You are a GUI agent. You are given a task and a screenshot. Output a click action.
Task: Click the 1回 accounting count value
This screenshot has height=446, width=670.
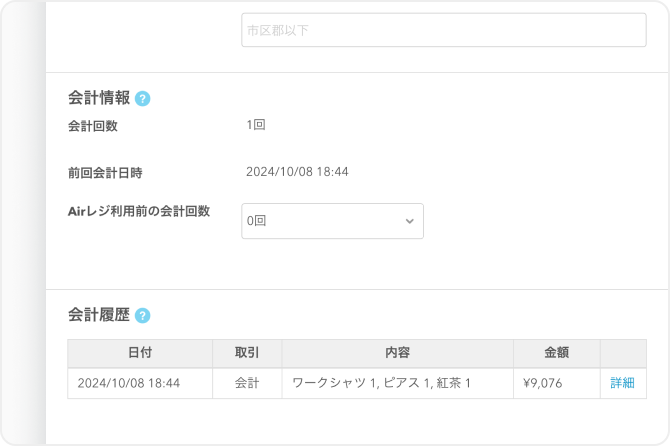(255, 126)
